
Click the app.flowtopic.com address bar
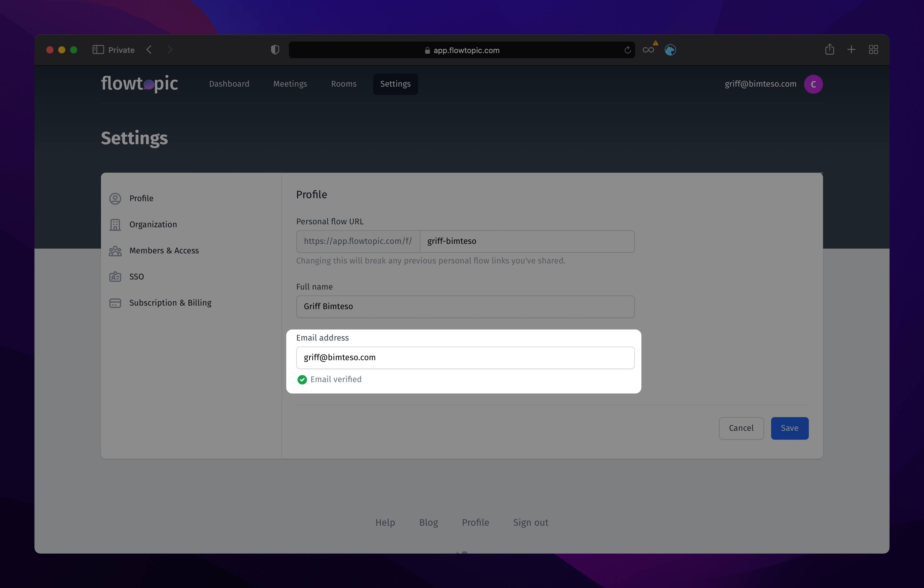click(x=462, y=50)
